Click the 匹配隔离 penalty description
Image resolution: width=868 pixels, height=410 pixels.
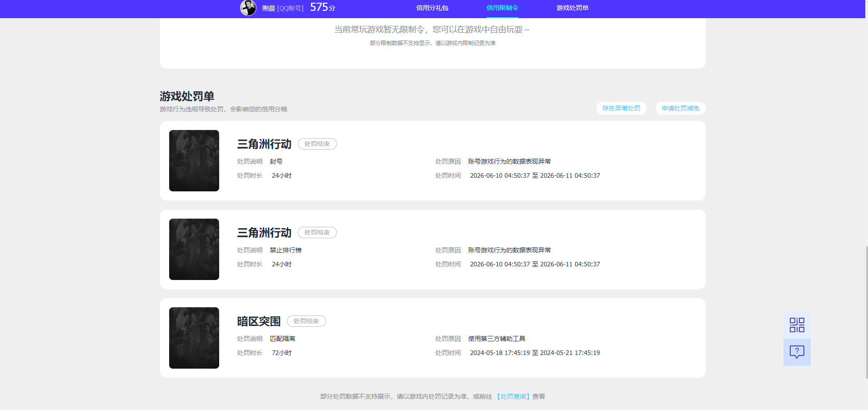282,339
